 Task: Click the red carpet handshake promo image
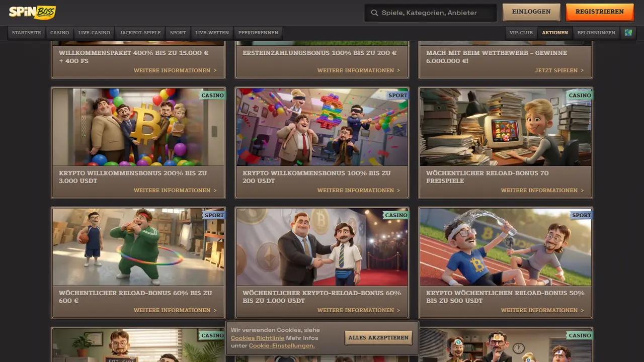322,247
